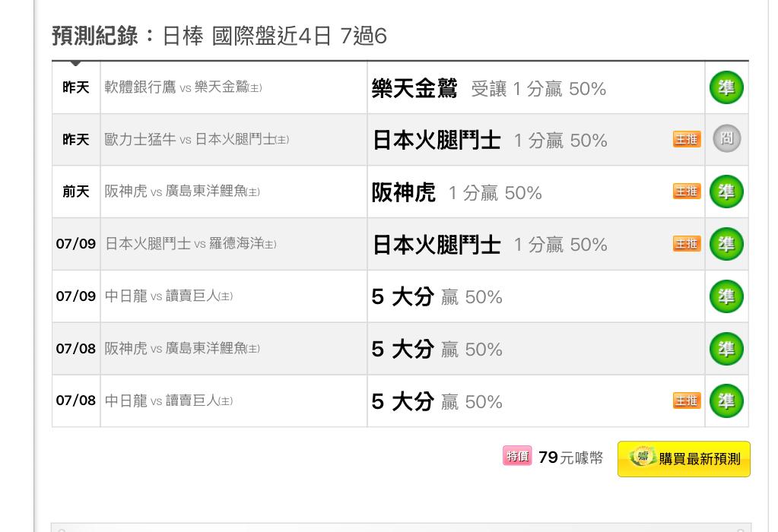Click green 準 icon in 07/08 阪神虎 row
This screenshot has height=532, width=778.
click(726, 349)
